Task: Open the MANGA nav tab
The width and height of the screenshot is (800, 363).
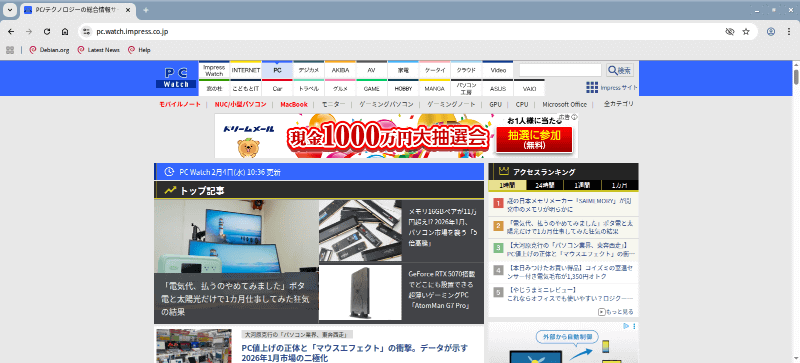Action: coord(435,88)
